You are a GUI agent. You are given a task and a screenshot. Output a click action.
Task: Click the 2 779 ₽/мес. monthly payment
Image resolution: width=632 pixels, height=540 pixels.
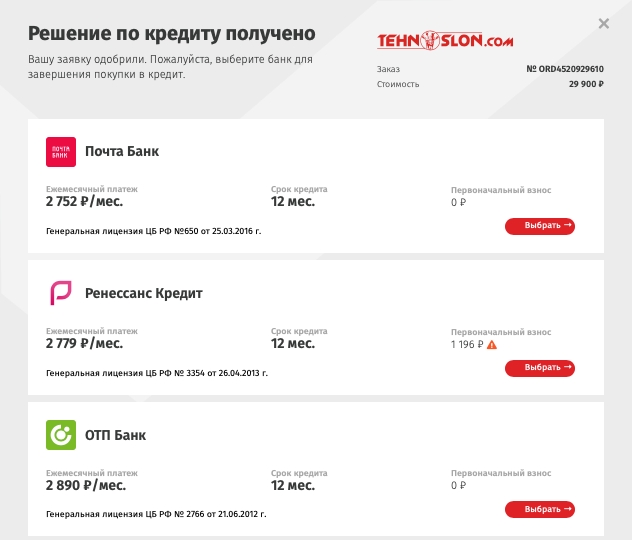(x=84, y=343)
